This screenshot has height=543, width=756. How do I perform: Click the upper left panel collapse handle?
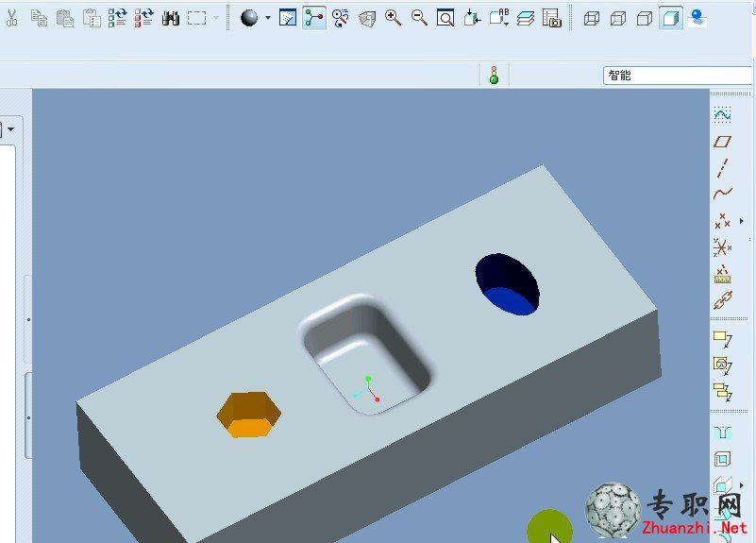click(x=28, y=319)
